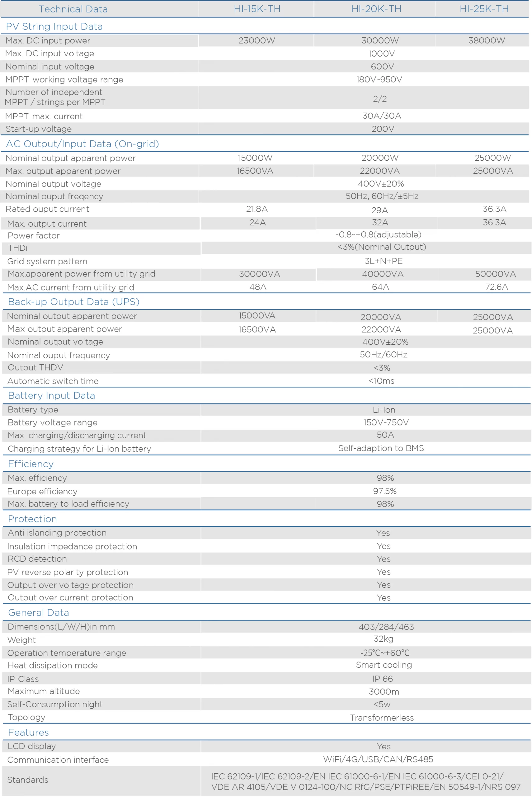
Task: Select the PV String Input Data heading
Action: [x=54, y=26]
